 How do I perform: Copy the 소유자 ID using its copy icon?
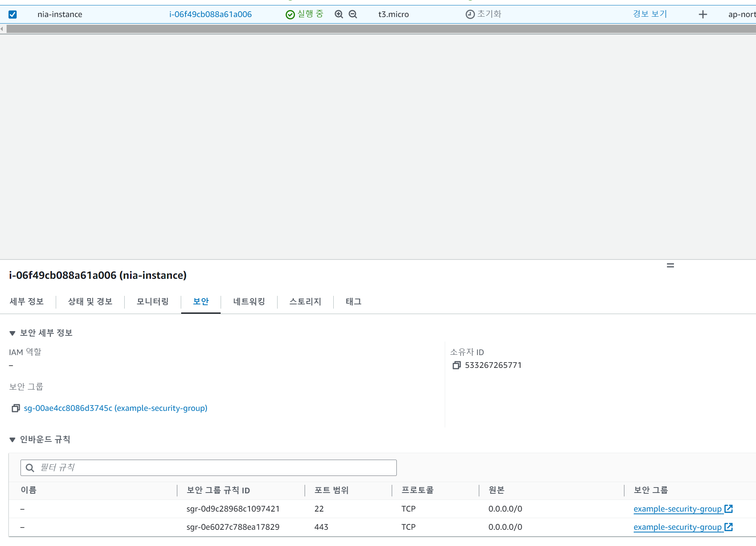pyautogui.click(x=457, y=365)
